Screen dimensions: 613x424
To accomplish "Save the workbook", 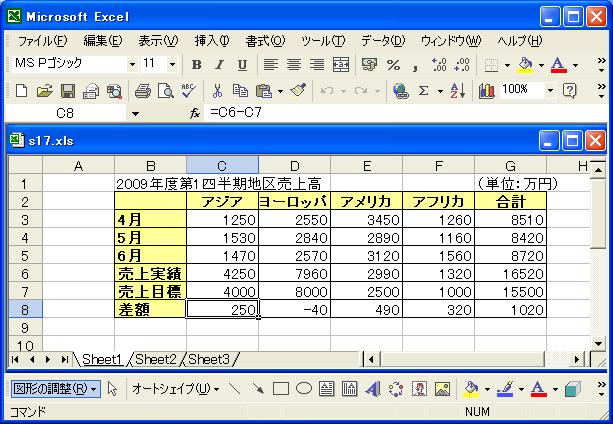I will 68,91.
